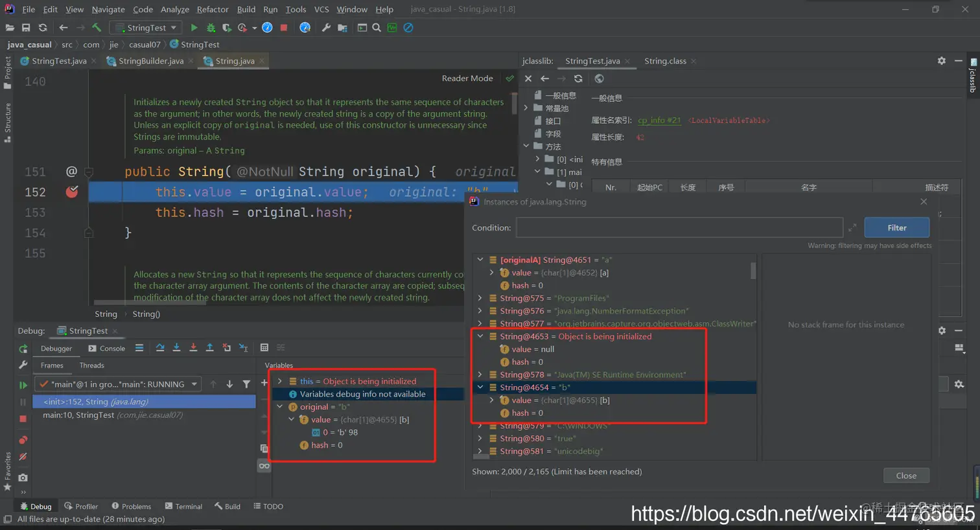The height and width of the screenshot is (530, 980).
Task: Expand the 'this' variable node
Action: pyautogui.click(x=280, y=381)
